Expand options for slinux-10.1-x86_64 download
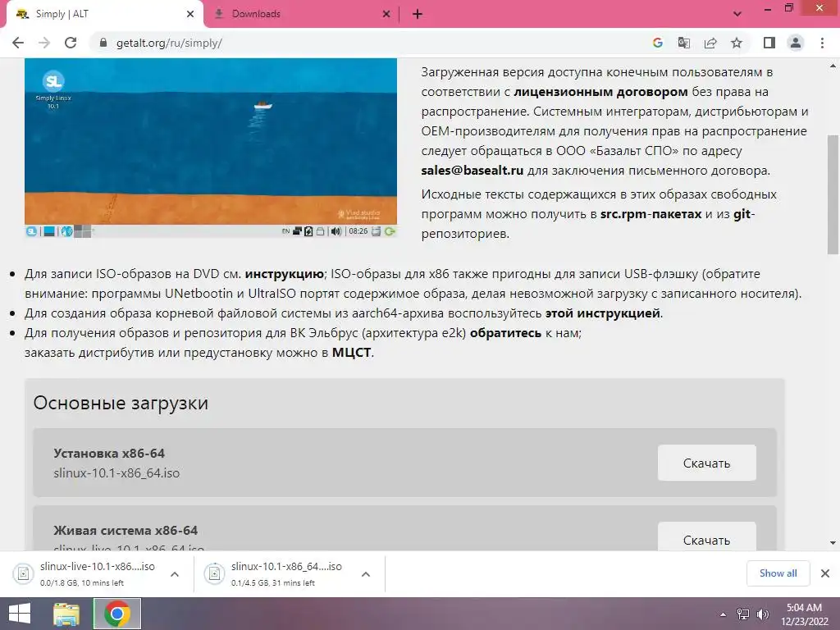Viewport: 840px width, 630px height. (365, 573)
